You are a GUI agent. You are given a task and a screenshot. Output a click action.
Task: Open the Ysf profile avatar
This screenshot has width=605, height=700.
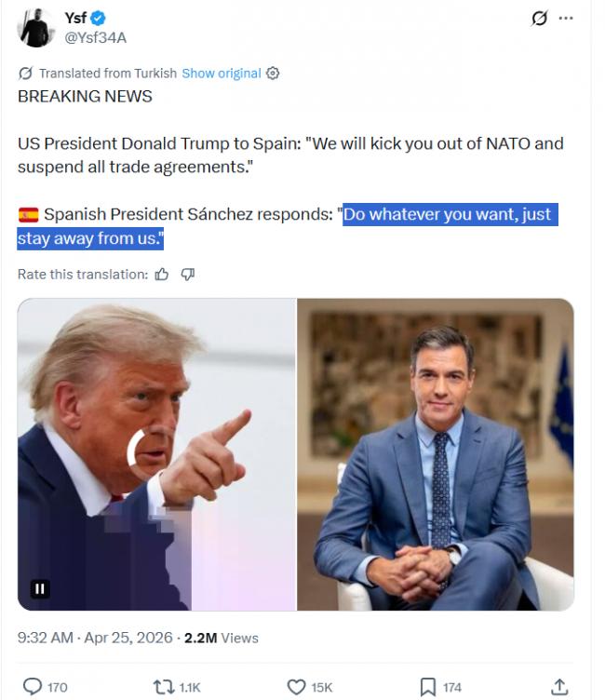coord(34,28)
